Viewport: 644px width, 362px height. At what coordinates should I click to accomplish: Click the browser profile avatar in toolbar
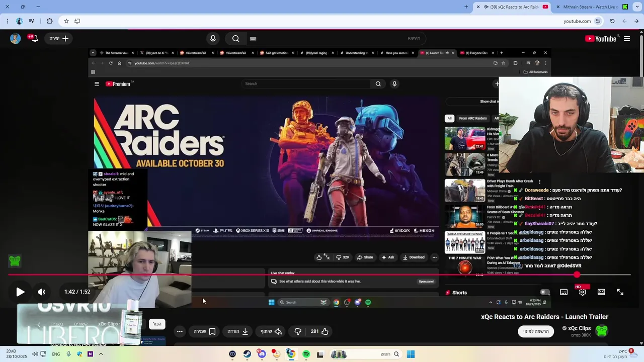[x=19, y=21]
